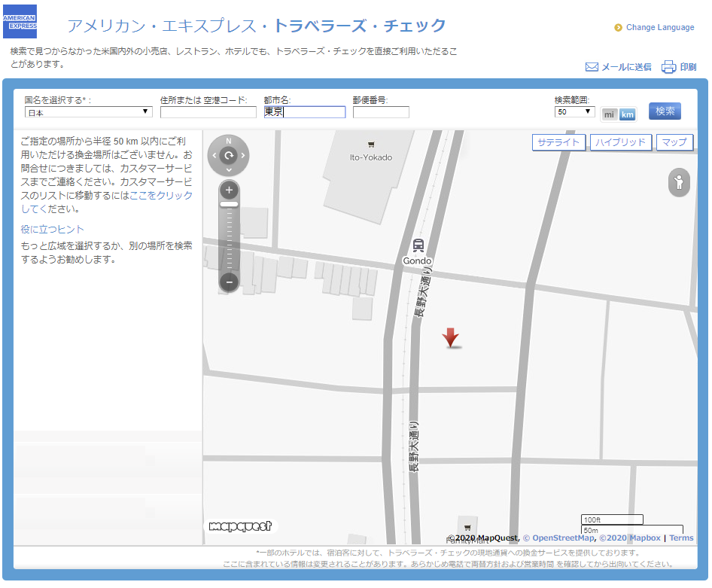712x588 pixels.
Task: Click the 検索 search button
Action: [665, 111]
